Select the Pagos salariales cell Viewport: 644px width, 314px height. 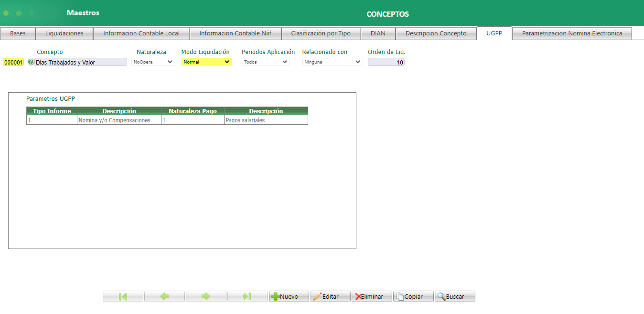tap(266, 120)
